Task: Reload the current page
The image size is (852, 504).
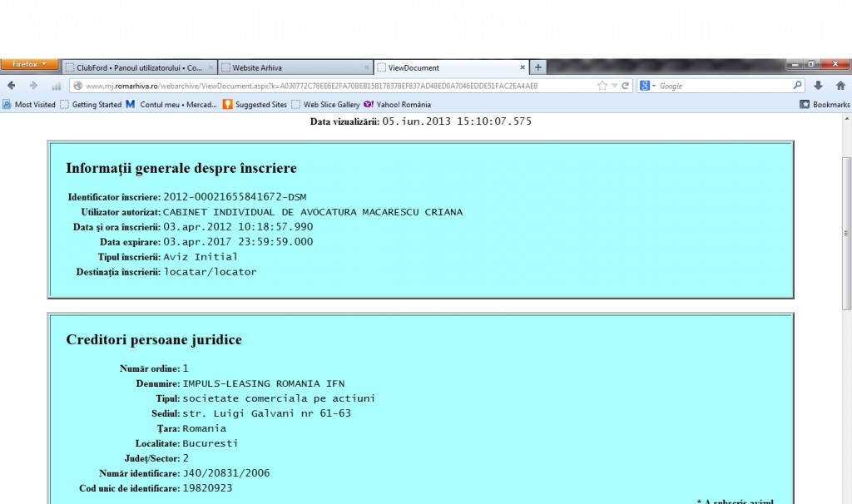Action: click(x=625, y=86)
